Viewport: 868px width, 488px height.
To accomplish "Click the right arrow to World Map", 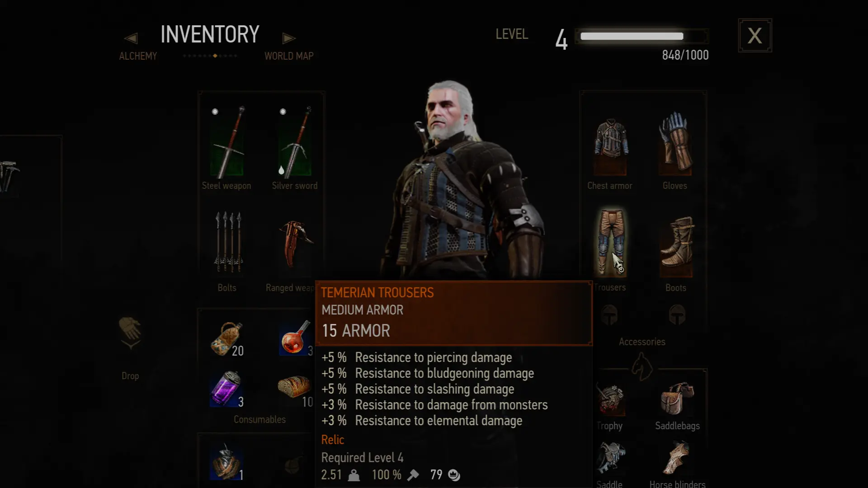I will pyautogui.click(x=289, y=38).
